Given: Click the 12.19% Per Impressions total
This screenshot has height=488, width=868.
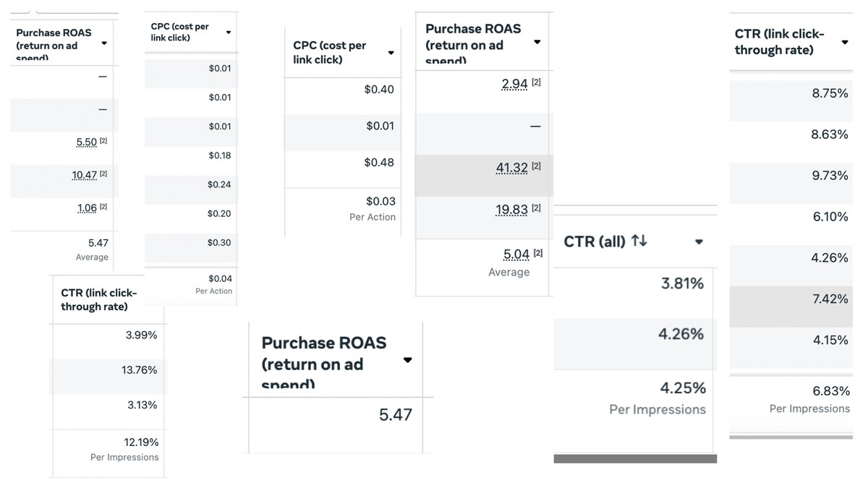Looking at the screenshot, I should (x=141, y=442).
